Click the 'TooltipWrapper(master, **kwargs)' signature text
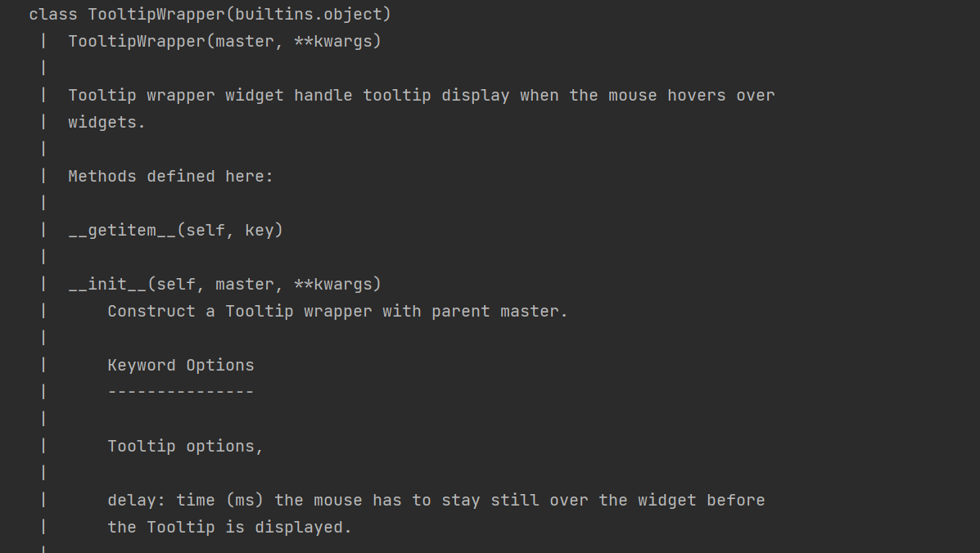Screen dimensions: 980x553 tap(224, 41)
